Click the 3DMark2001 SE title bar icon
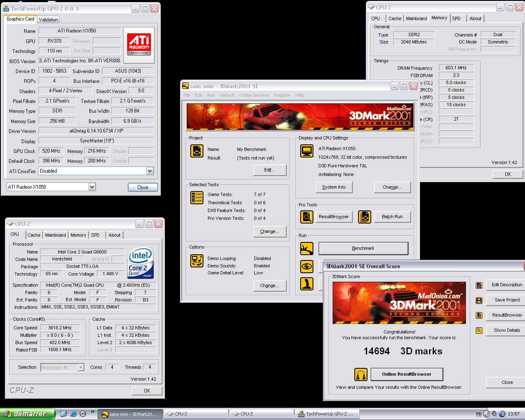This screenshot has height=420, width=525. tap(185, 86)
